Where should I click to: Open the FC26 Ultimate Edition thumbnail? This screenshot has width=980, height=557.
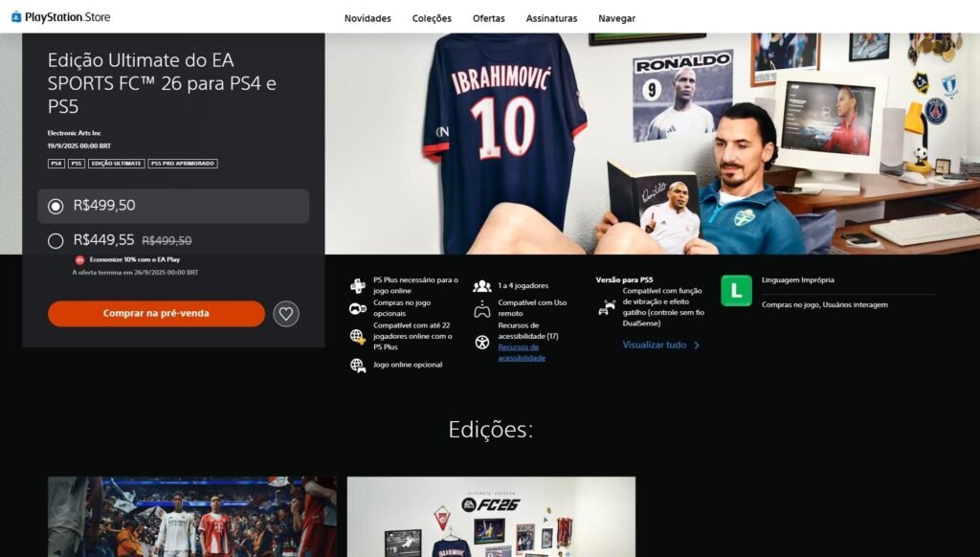(x=491, y=517)
